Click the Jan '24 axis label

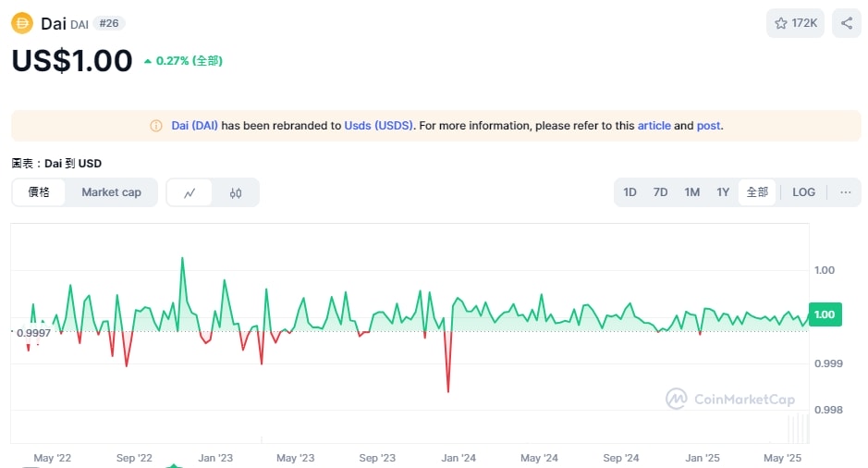point(458,458)
